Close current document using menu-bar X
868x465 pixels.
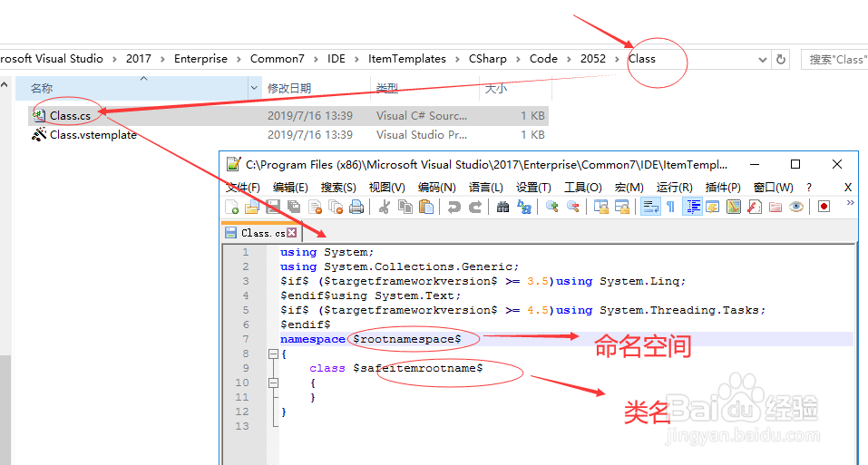coord(847,188)
